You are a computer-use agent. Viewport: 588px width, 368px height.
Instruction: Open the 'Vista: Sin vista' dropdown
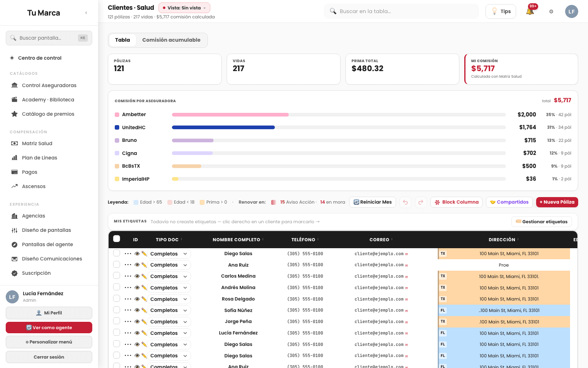tap(184, 8)
